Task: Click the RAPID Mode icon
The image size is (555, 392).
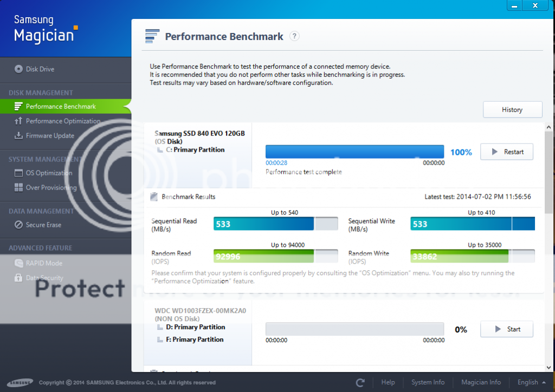Action: tap(18, 263)
